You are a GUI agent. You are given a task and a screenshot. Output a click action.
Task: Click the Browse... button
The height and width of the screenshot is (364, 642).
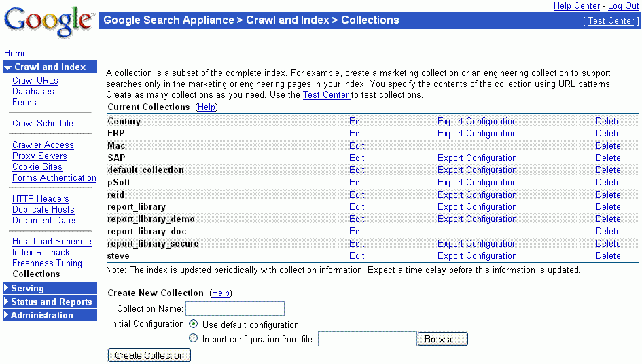pyautogui.click(x=442, y=339)
